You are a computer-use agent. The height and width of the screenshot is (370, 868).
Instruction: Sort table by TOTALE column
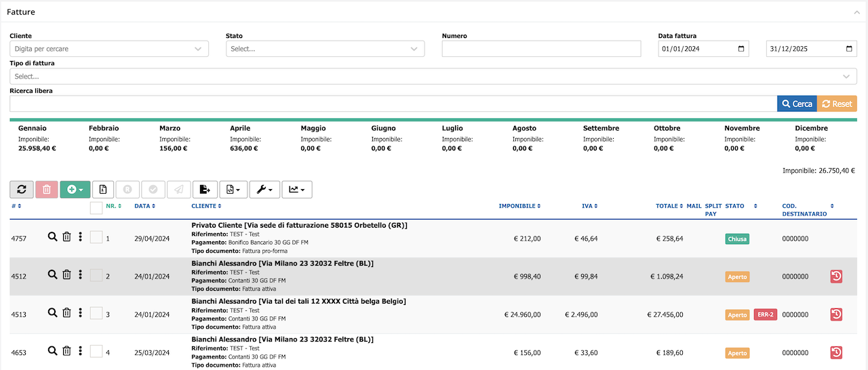[x=669, y=206]
